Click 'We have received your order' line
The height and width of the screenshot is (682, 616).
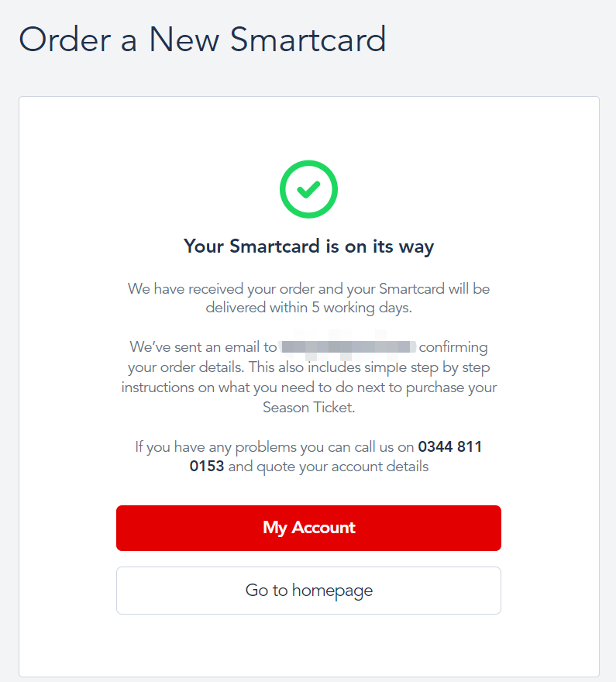(308, 289)
